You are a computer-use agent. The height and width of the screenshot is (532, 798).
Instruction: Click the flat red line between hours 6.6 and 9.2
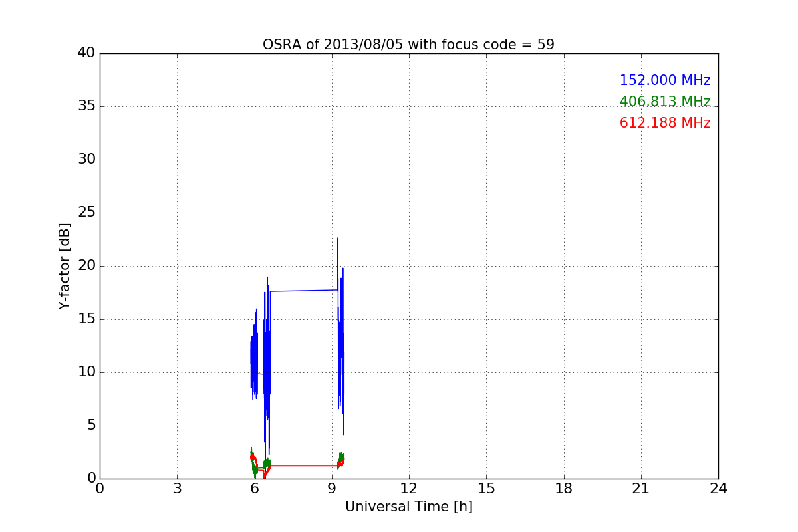pos(304,465)
